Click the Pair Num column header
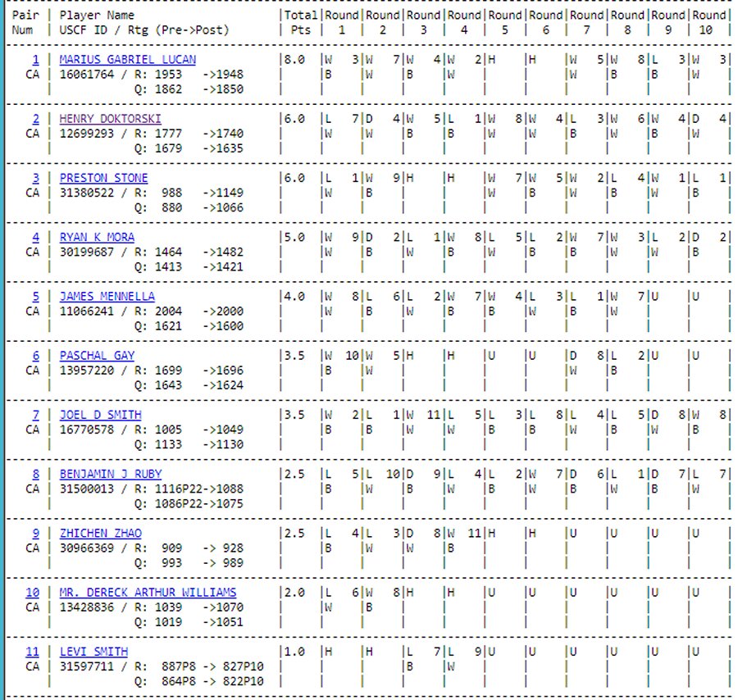The width and height of the screenshot is (738, 700). click(25, 23)
